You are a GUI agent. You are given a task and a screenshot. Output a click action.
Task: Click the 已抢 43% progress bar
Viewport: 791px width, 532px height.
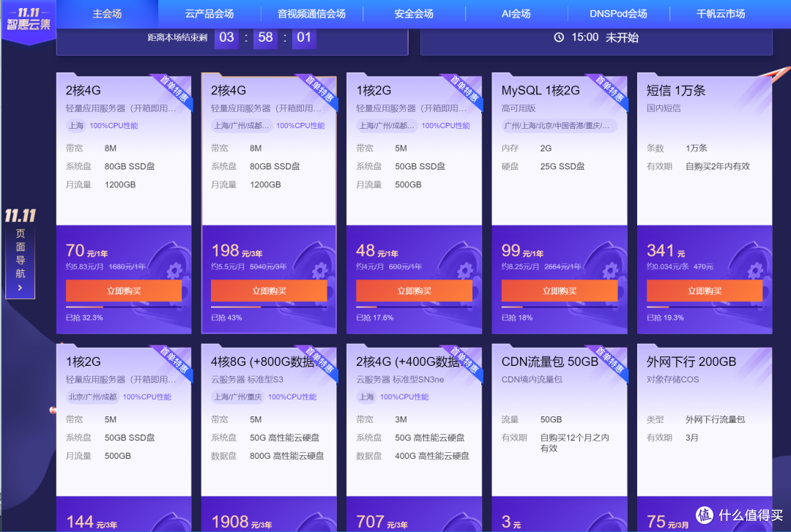tap(269, 307)
